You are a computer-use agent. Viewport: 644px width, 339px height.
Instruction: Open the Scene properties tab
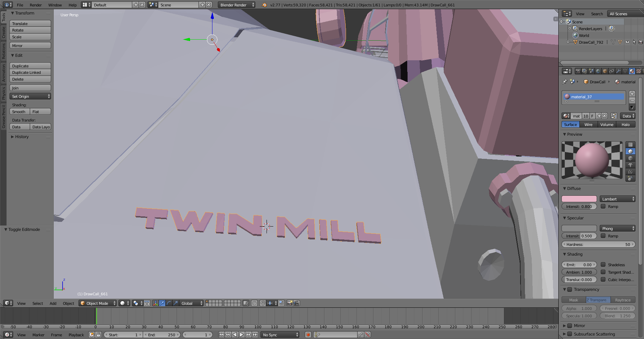[591, 71]
